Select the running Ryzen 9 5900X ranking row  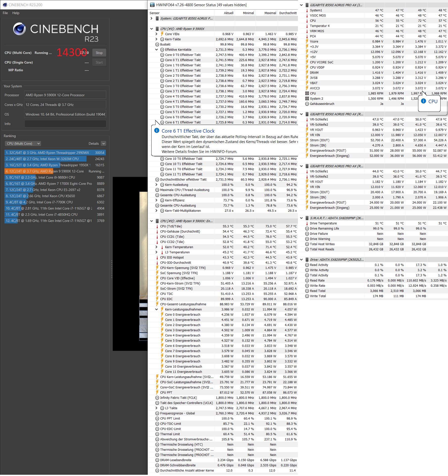pyautogui.click(x=55, y=171)
